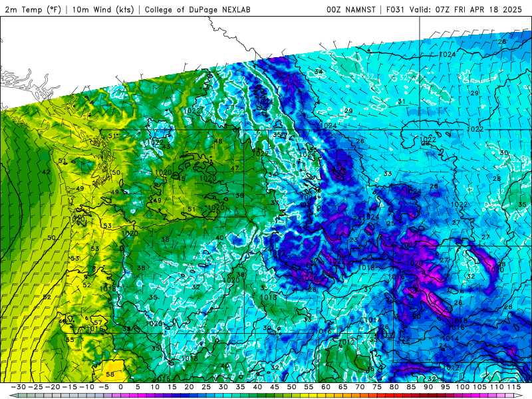532x399 pixels.
Task: Click the 34 temperature value on the map
Action: pos(319,72)
